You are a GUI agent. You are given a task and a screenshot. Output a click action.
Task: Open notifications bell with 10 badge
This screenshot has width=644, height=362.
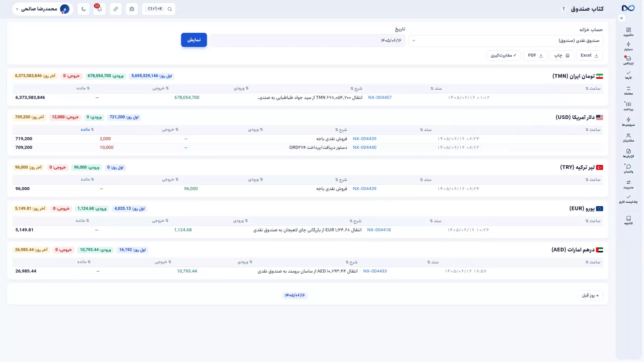(x=99, y=9)
